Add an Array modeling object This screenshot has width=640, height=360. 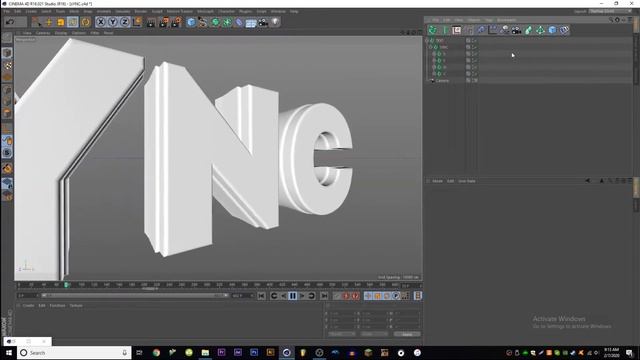pyautogui.click(x=227, y=22)
